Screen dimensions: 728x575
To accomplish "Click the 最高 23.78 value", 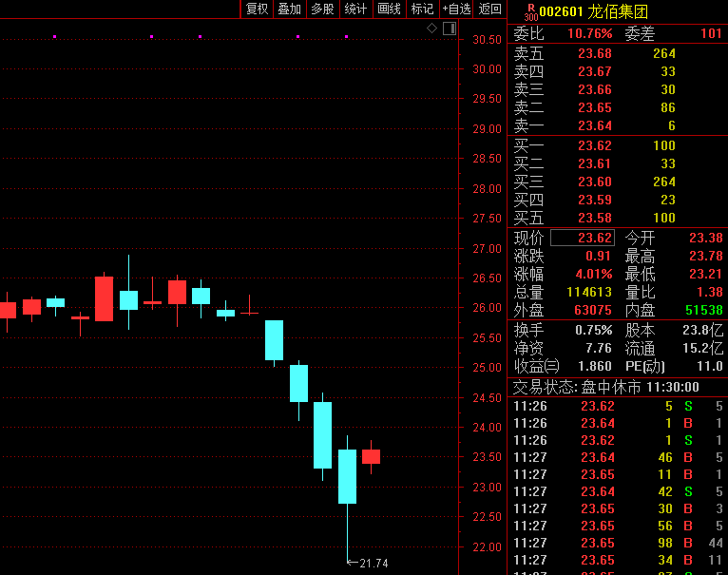I will [x=706, y=256].
